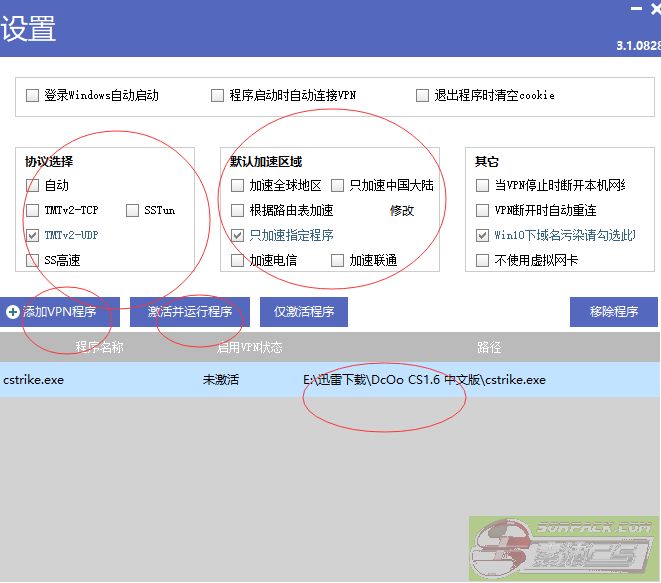This screenshot has width=661, height=583.
Task: Enable 加速电信 checkbox
Action: point(238,261)
